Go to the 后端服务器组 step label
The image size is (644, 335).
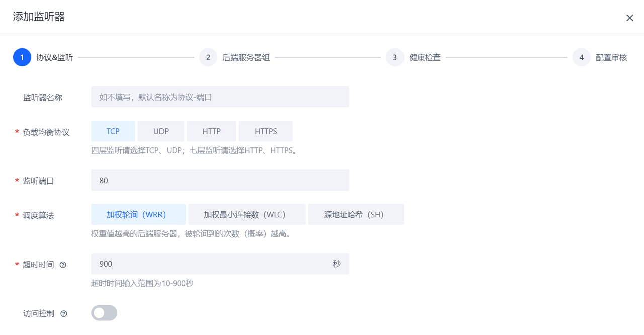coord(246,57)
